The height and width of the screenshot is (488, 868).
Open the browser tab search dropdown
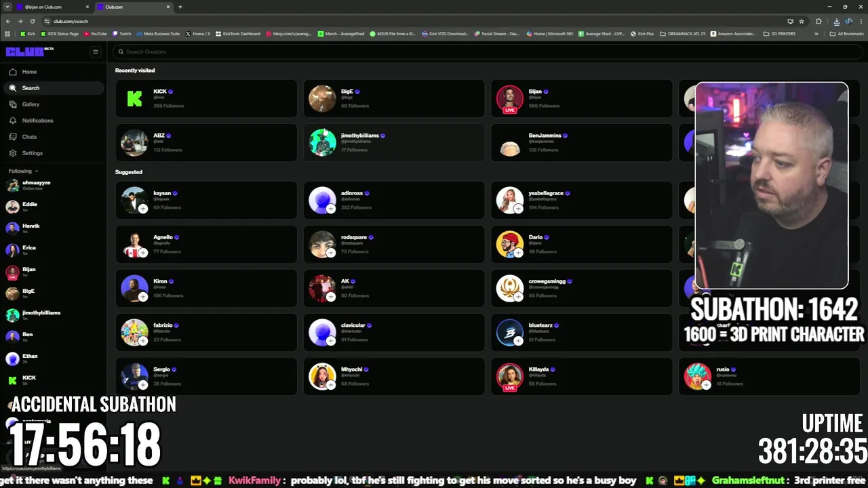click(7, 7)
